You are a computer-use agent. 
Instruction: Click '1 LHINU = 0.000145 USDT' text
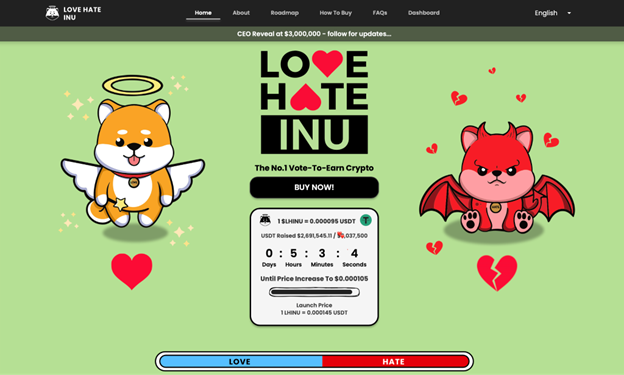314,312
